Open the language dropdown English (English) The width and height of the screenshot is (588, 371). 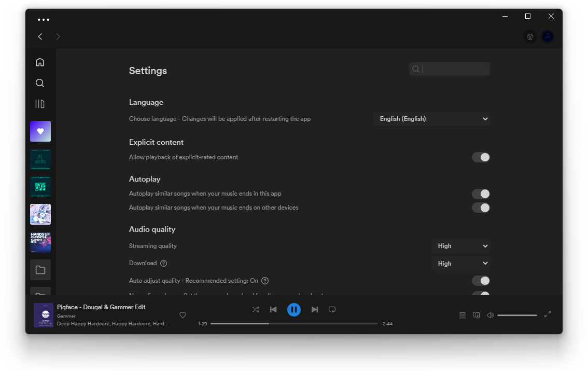coord(431,119)
